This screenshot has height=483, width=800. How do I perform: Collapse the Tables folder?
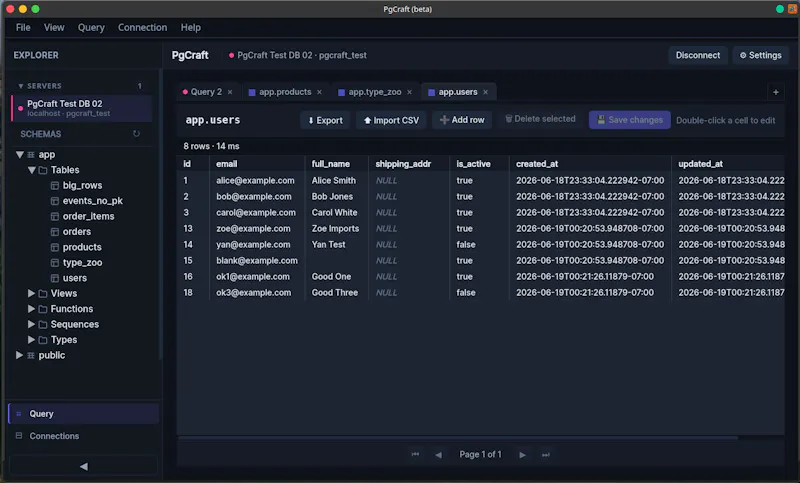(32, 170)
